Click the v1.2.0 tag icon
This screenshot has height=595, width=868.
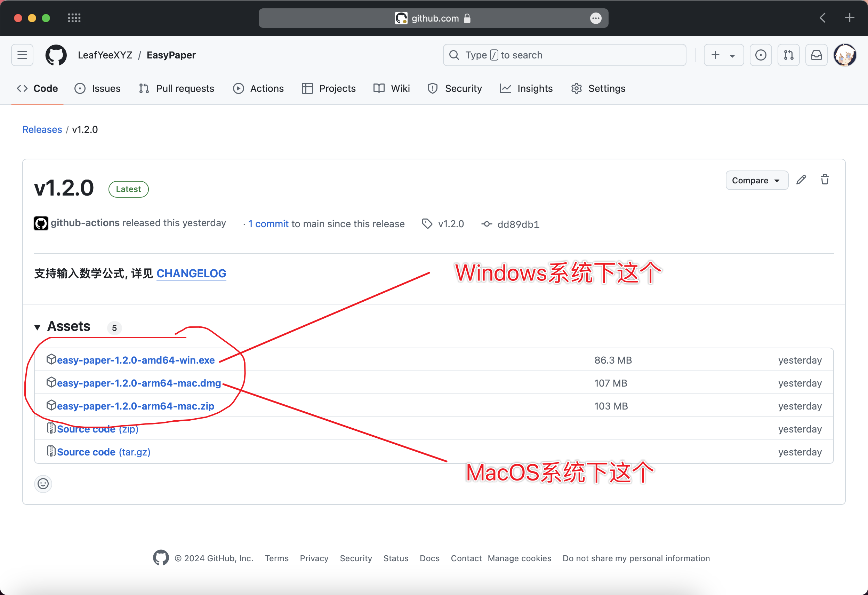[427, 223]
